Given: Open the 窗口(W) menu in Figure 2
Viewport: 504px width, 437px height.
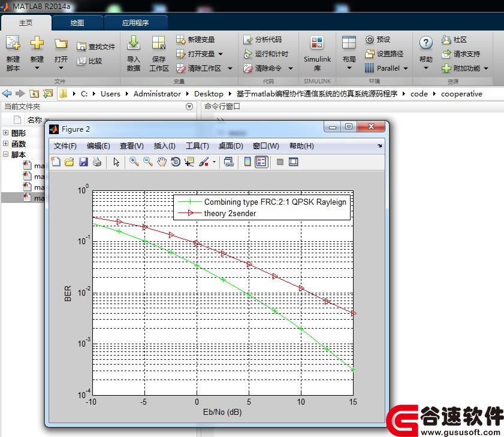Looking at the screenshot, I should pos(266,146).
